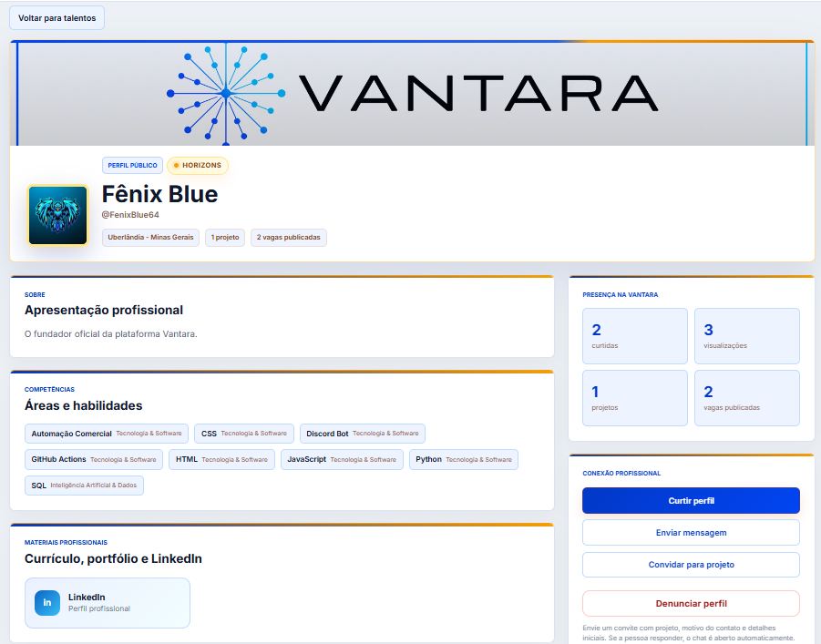
Task: Click the LinkedIn logo icon
Action: pos(47,603)
